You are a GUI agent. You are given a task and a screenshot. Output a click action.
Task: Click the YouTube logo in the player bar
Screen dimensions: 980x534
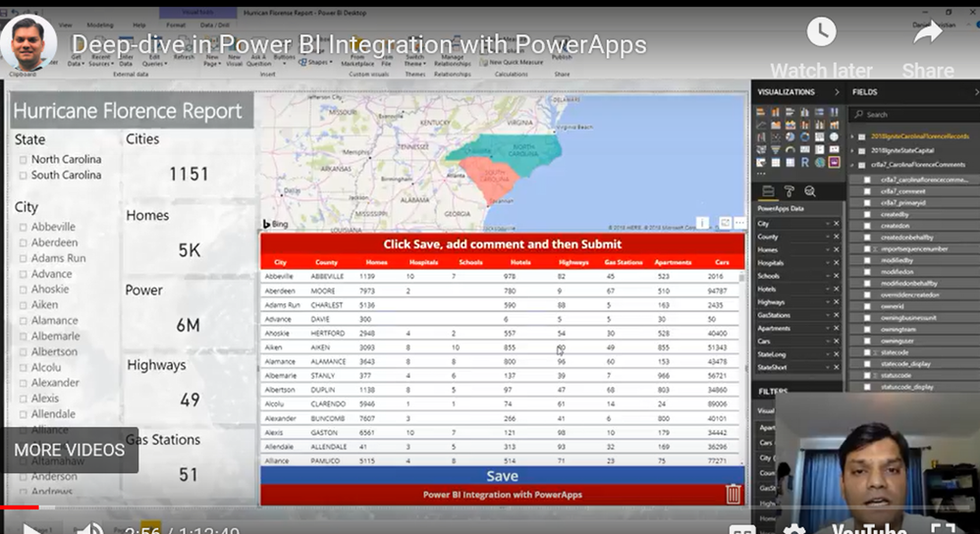tap(869, 528)
